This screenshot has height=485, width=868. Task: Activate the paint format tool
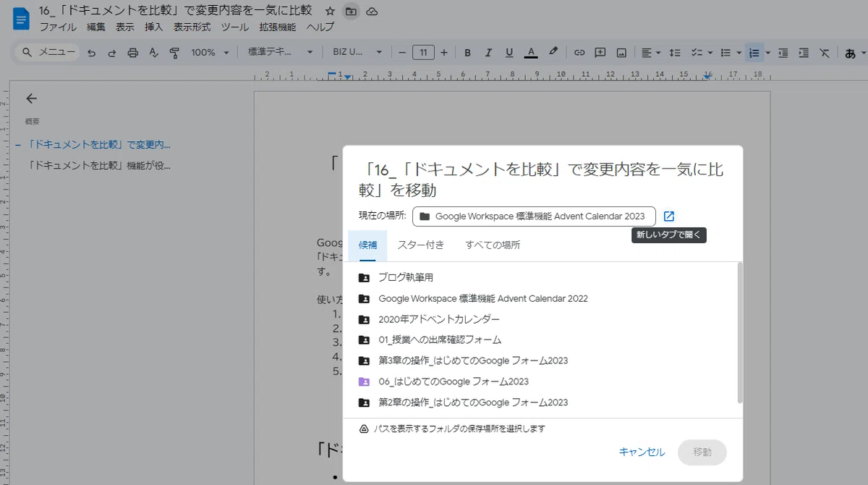[x=174, y=53]
